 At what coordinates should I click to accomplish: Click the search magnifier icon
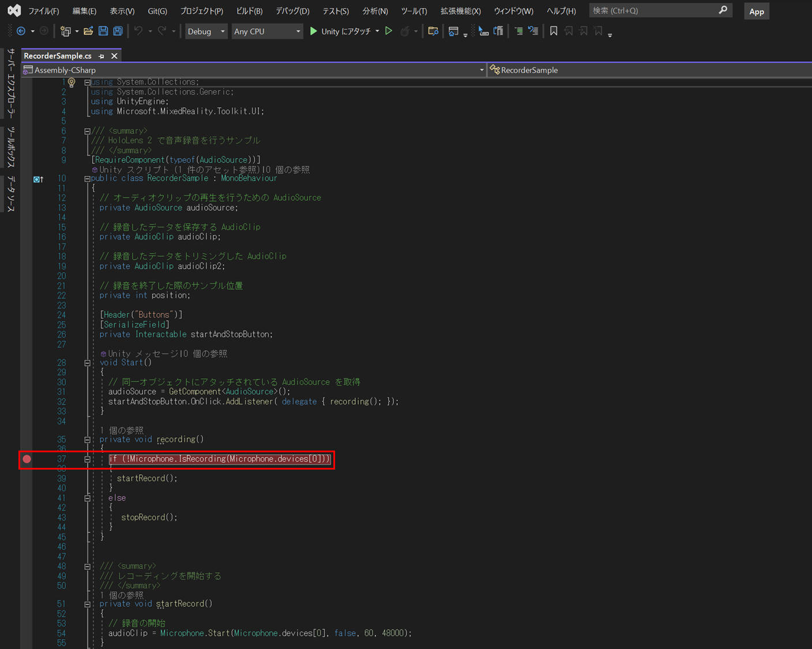[x=723, y=10]
